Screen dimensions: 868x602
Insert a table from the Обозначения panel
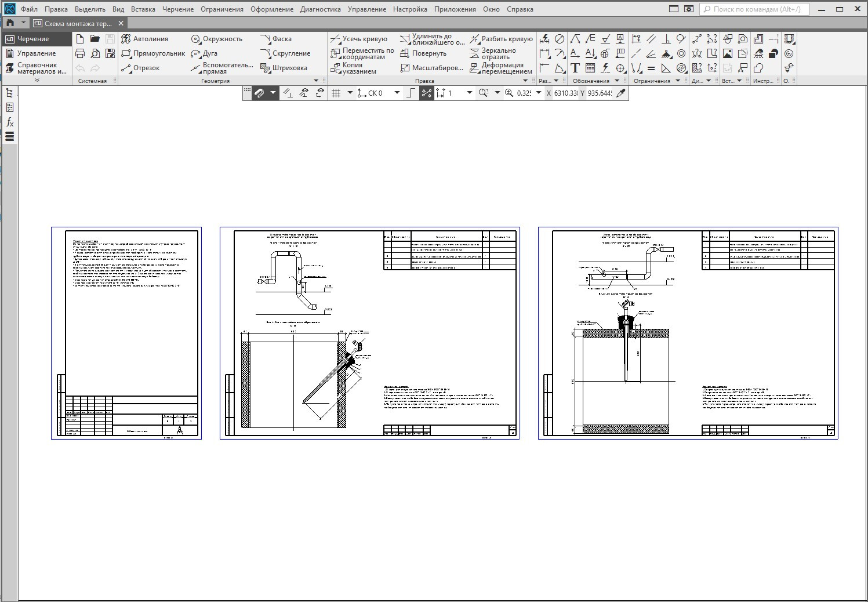pyautogui.click(x=590, y=68)
